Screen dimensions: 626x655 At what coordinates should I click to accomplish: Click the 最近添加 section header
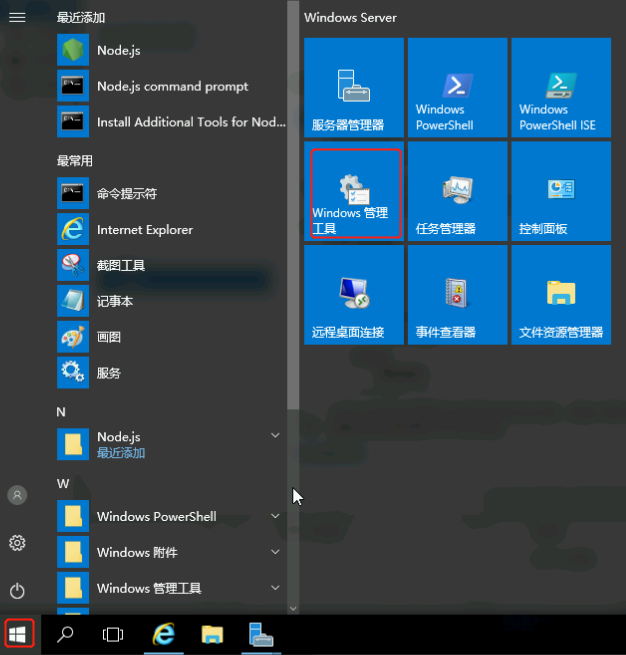pyautogui.click(x=81, y=18)
